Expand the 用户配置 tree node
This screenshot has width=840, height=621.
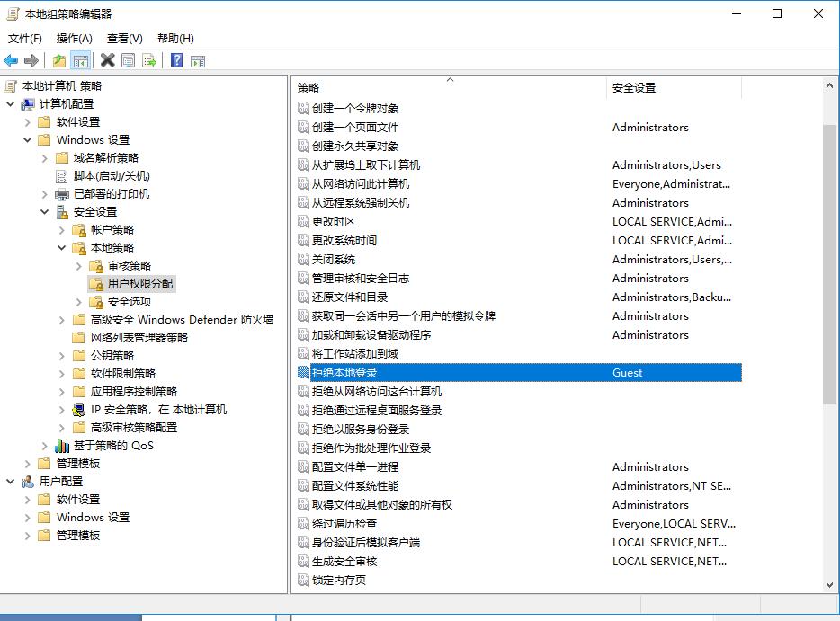9,481
